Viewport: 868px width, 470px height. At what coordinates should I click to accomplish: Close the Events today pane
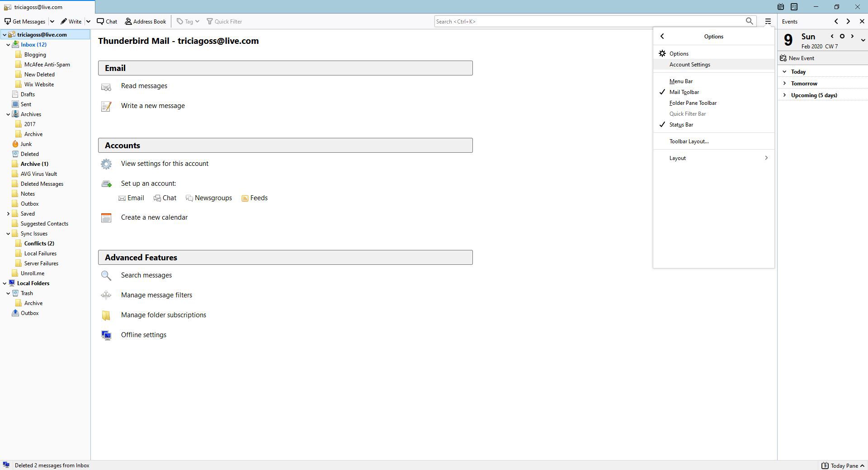click(x=862, y=21)
